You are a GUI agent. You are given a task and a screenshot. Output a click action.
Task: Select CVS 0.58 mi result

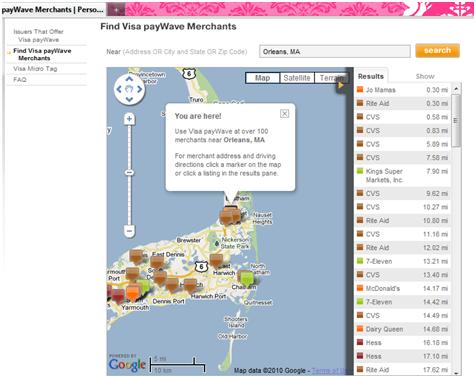[x=403, y=117]
